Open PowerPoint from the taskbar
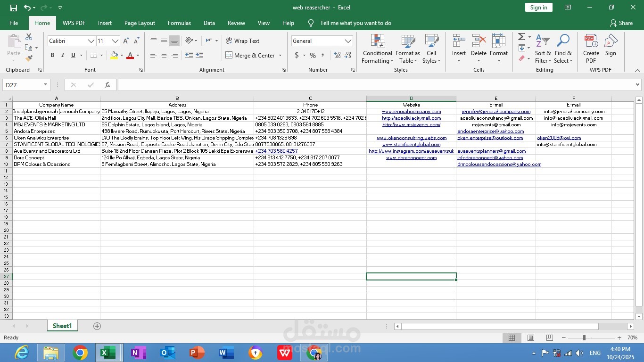 pyautogui.click(x=197, y=353)
